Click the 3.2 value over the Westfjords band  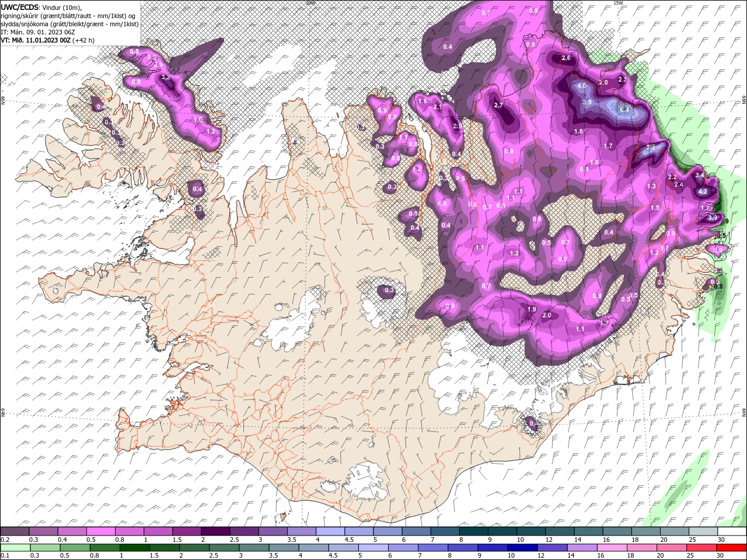(x=166, y=76)
